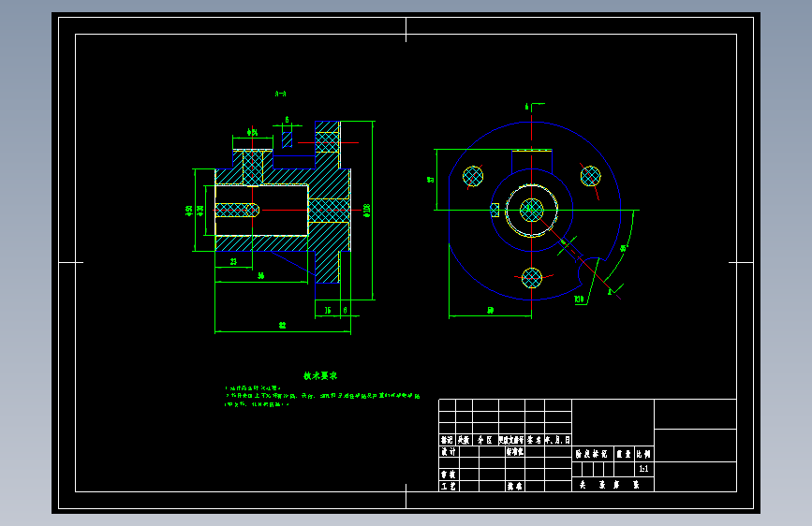Select the center hatched shaft circle
Image resolution: width=812 pixels, height=526 pixels.
click(532, 211)
